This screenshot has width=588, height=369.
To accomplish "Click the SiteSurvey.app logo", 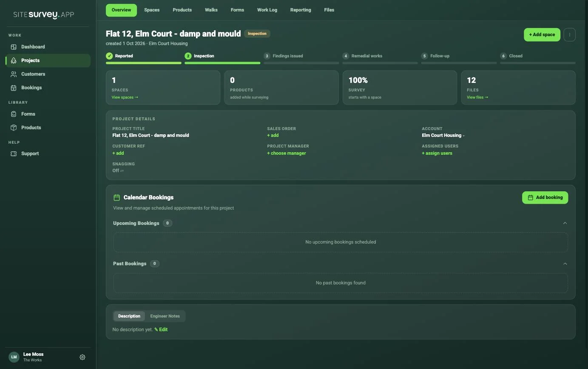I will [x=43, y=14].
